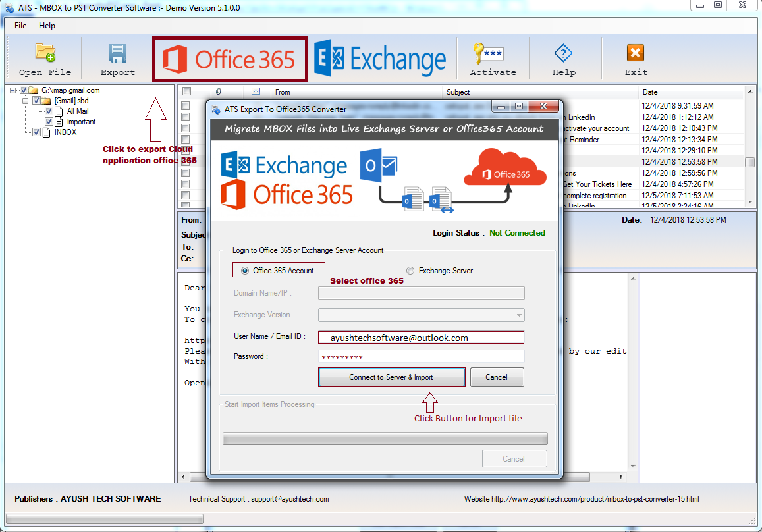Close the ATS Export To Office365 dialog
This screenshot has height=532, width=762.
[544, 106]
